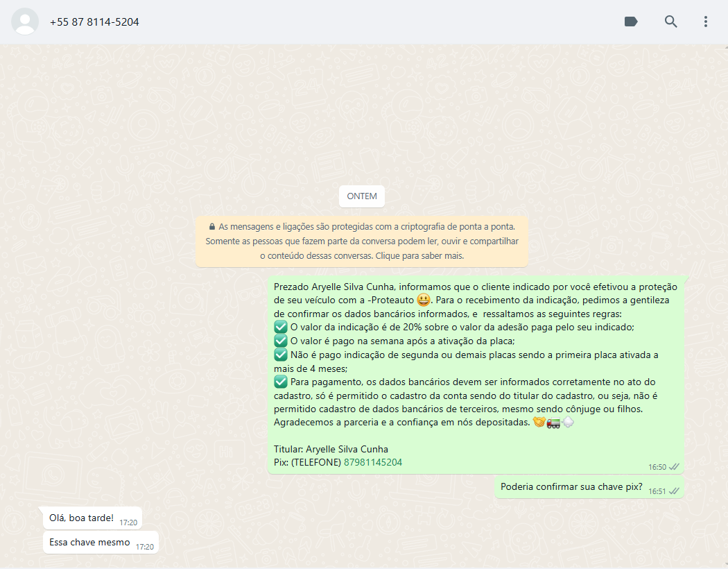The height and width of the screenshot is (569, 728).
Task: Click the double-check marks beside 16:50
Action: click(x=674, y=467)
